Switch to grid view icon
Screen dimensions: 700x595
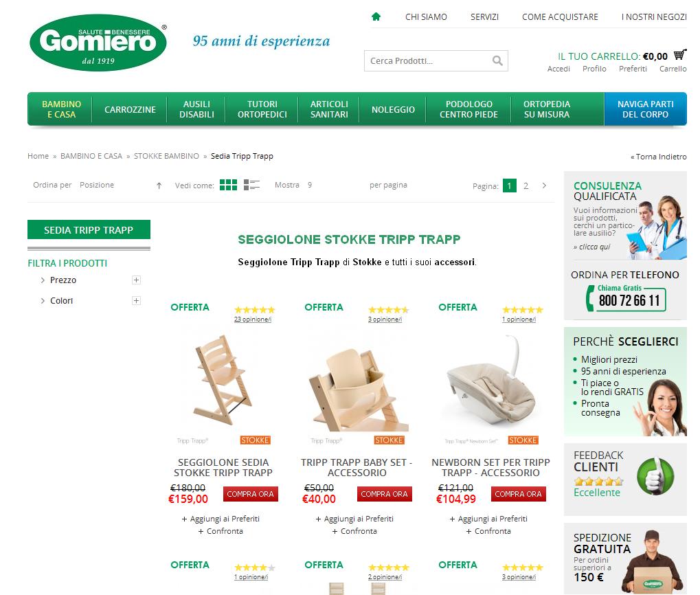click(228, 185)
